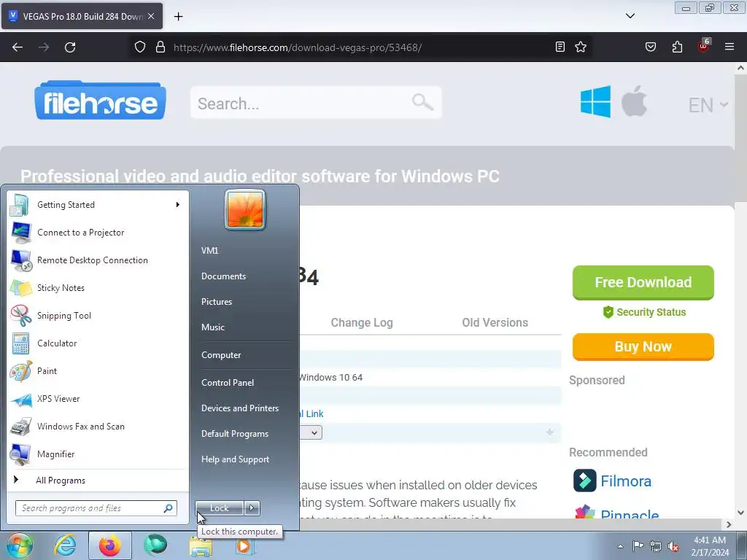Open Getting Started in Start menu
747x560 pixels.
coord(97,205)
